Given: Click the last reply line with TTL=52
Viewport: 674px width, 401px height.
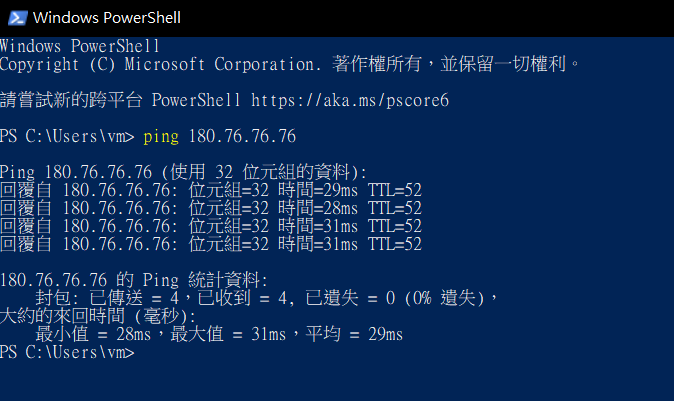Looking at the screenshot, I should pos(210,244).
